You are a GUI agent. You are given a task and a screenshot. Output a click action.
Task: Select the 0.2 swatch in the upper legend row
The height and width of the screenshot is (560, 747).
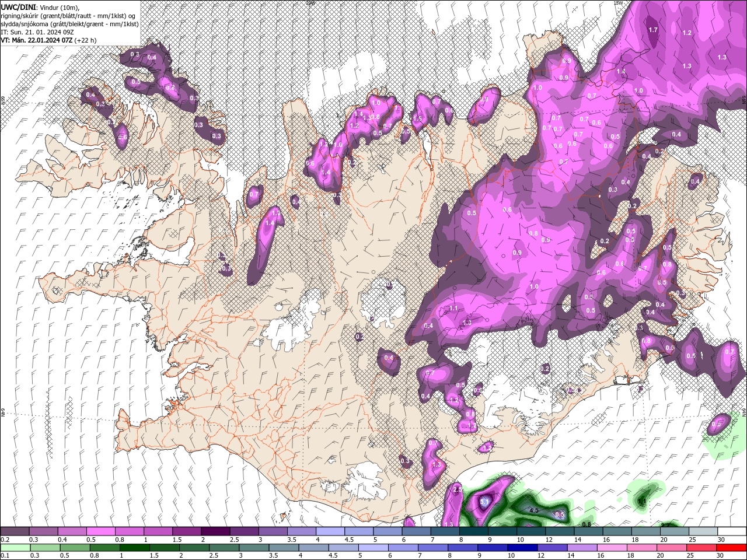tap(15, 531)
